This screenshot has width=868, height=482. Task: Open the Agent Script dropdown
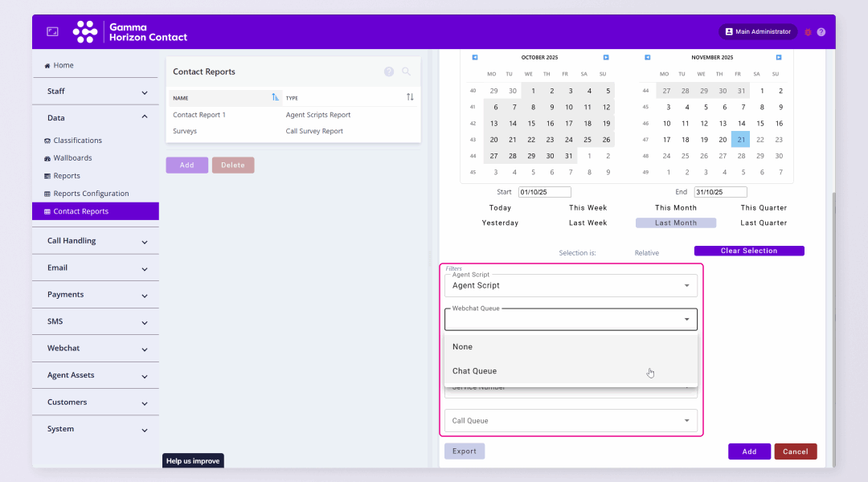(x=570, y=285)
